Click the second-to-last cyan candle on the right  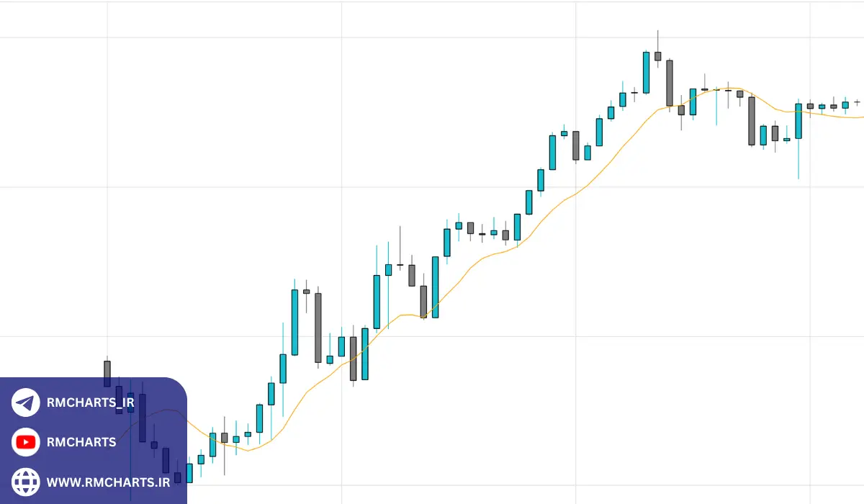822,107
